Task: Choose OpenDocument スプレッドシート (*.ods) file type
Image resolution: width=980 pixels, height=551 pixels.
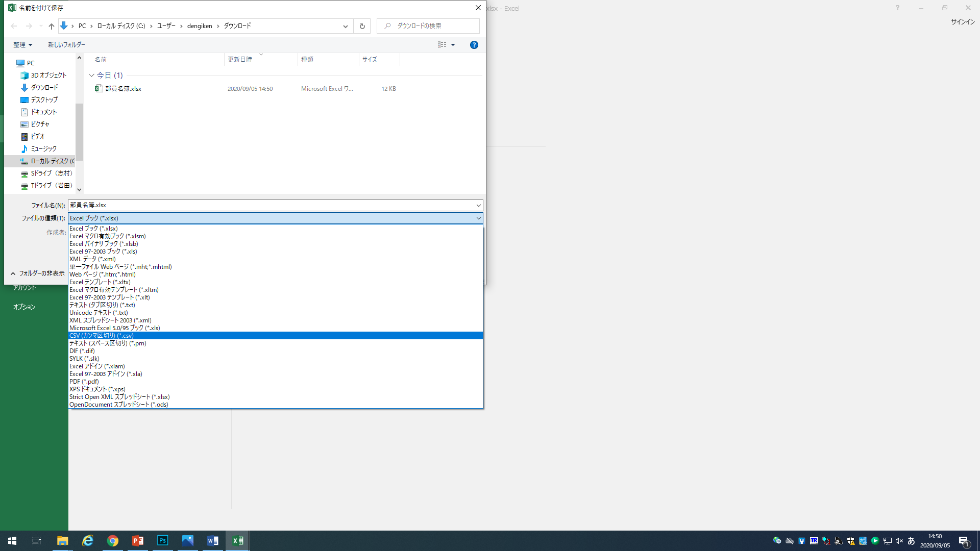Action: point(276,405)
